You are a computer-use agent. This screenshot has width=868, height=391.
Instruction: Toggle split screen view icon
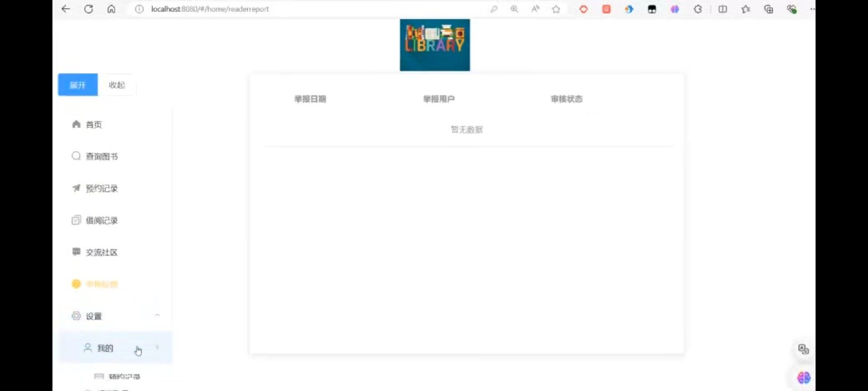(x=722, y=9)
